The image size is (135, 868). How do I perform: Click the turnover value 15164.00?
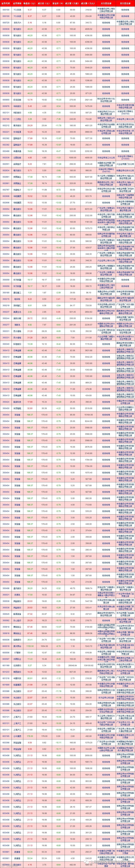[88, 415]
